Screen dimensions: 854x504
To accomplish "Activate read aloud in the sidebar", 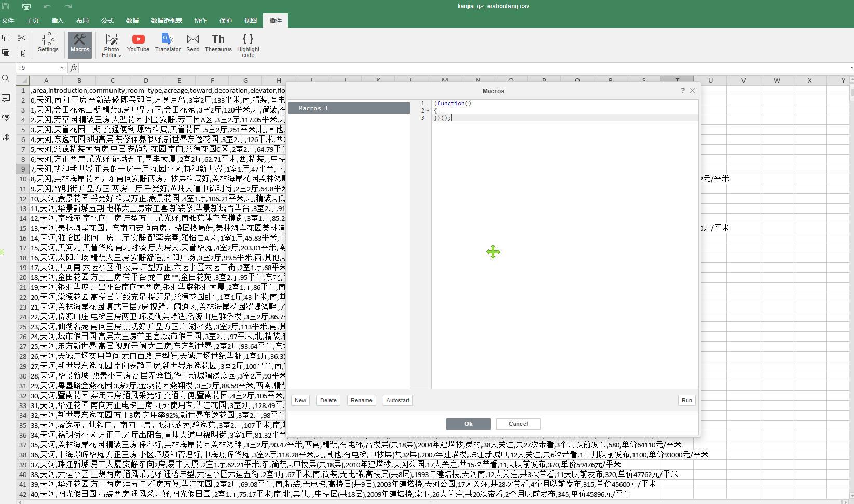I will tap(6, 137).
